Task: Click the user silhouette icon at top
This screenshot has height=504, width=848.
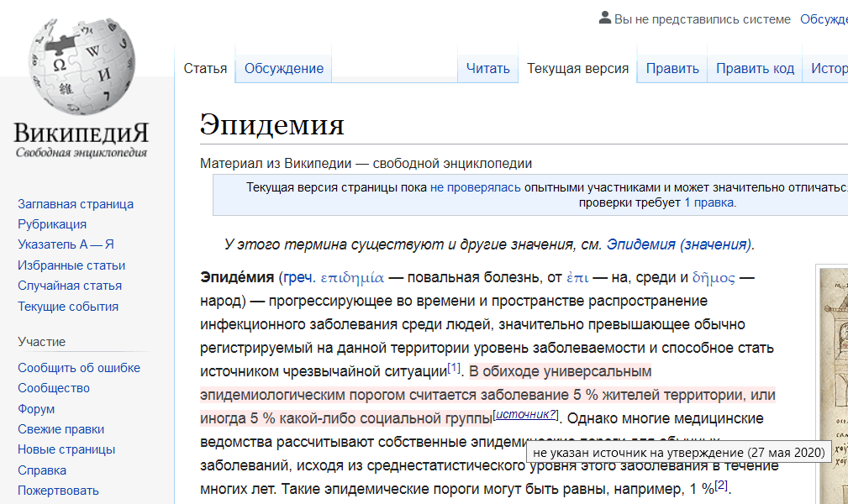Action: tap(604, 18)
